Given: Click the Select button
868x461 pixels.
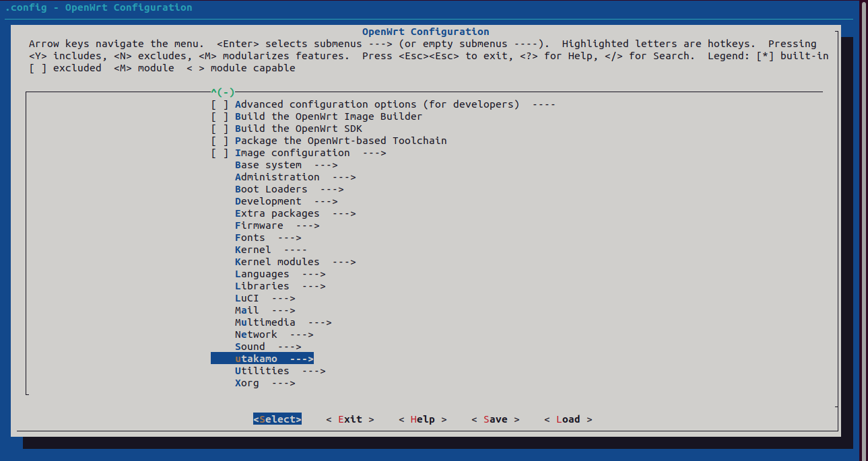Looking at the screenshot, I should (x=277, y=419).
